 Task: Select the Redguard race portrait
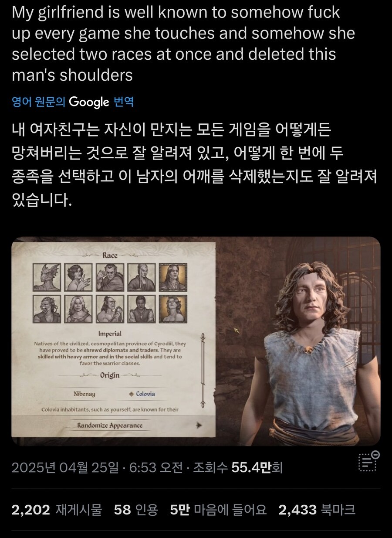point(141,309)
